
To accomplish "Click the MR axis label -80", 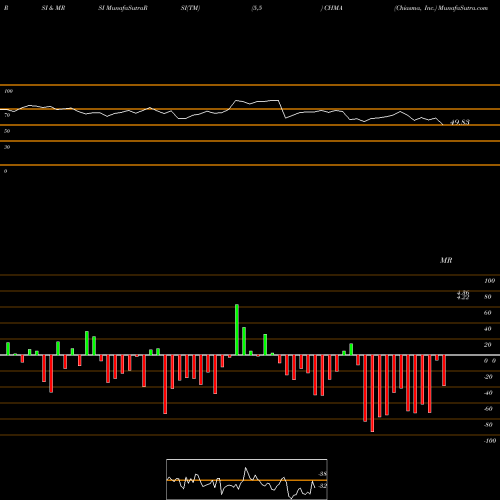I will 488,425.
